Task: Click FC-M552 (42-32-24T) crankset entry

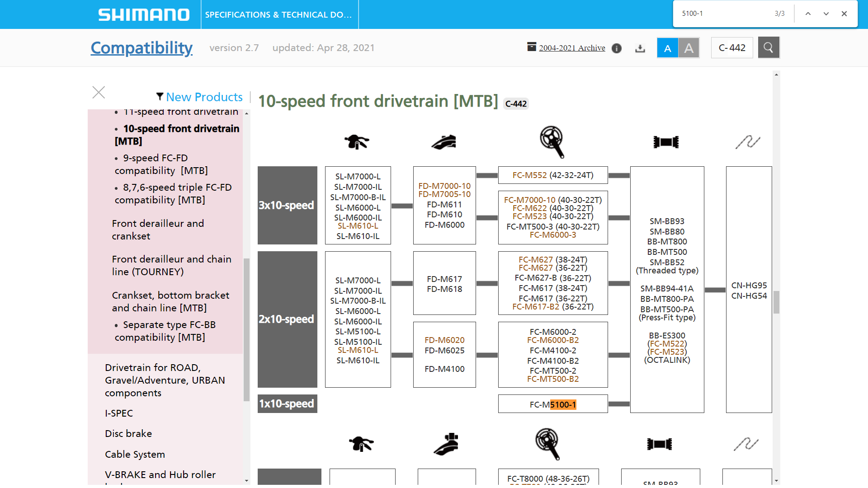Action: (553, 175)
